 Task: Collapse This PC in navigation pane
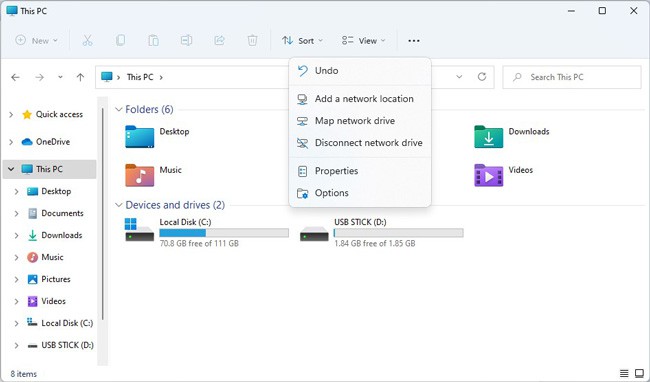pyautogui.click(x=11, y=169)
